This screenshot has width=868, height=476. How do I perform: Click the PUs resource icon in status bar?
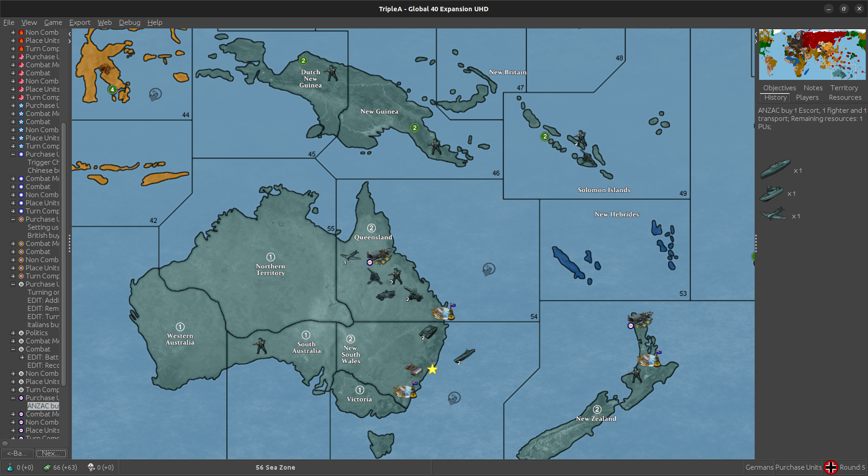point(47,467)
